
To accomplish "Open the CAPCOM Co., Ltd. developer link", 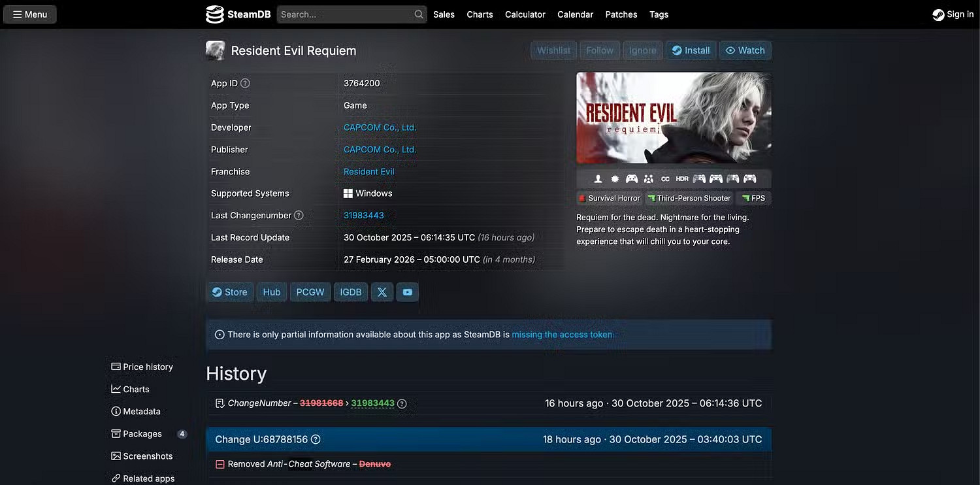I will [x=380, y=127].
